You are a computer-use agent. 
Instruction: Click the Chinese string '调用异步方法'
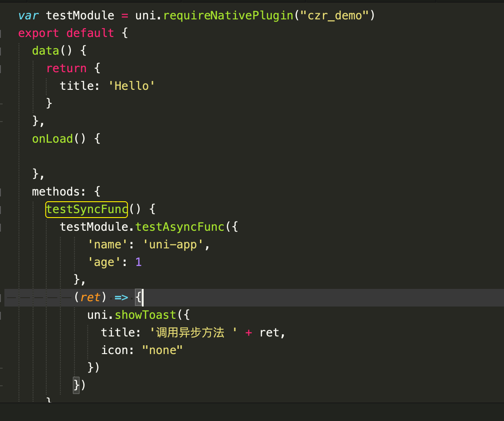tap(190, 332)
